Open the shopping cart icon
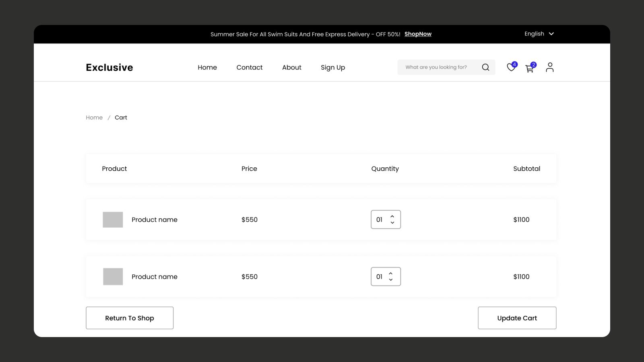Screen dimensions: 644x362 (530, 68)
